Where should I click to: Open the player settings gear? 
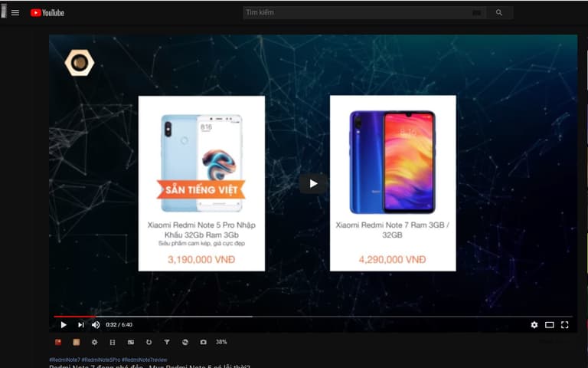pyautogui.click(x=534, y=325)
